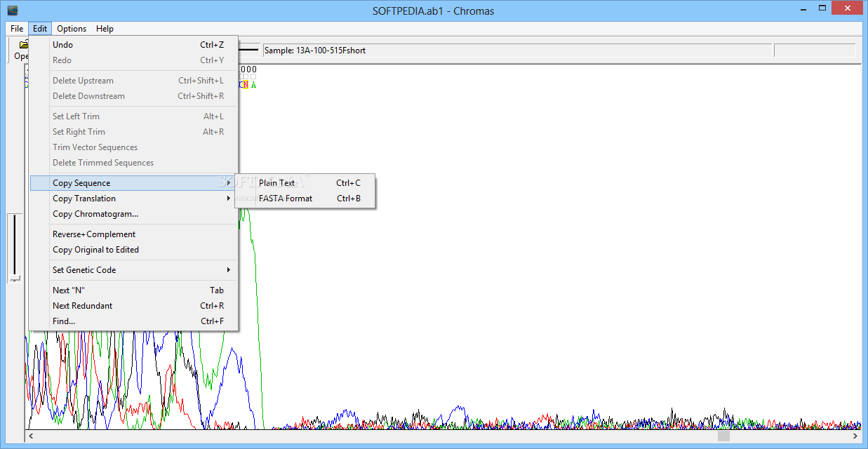This screenshot has height=449, width=868.
Task: Choose Redo in the Edit menu
Action: point(133,60)
